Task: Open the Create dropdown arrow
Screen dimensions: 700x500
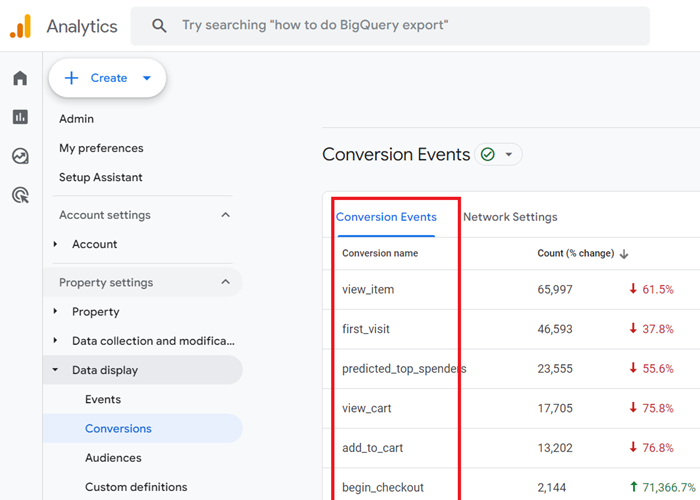Action: pyautogui.click(x=147, y=78)
